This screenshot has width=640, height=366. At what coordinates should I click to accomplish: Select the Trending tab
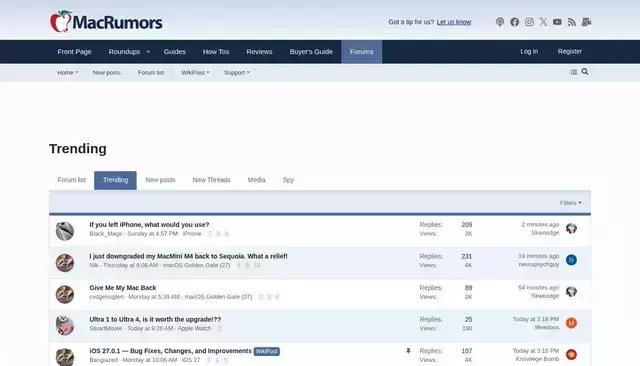tap(116, 180)
